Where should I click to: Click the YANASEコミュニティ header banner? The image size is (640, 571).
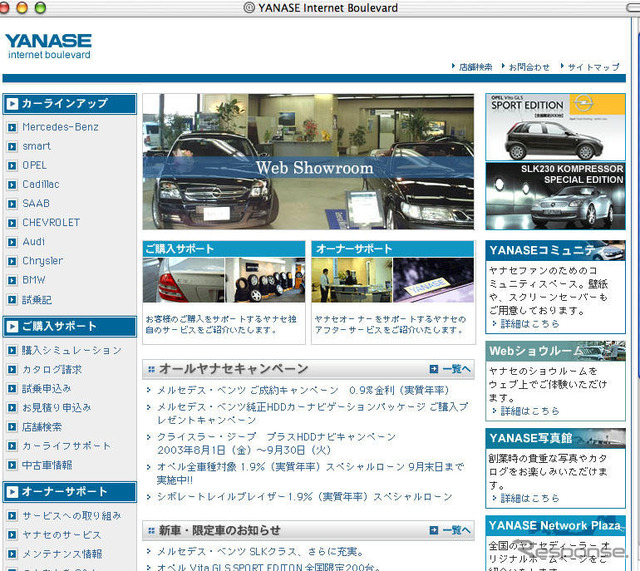click(x=555, y=250)
